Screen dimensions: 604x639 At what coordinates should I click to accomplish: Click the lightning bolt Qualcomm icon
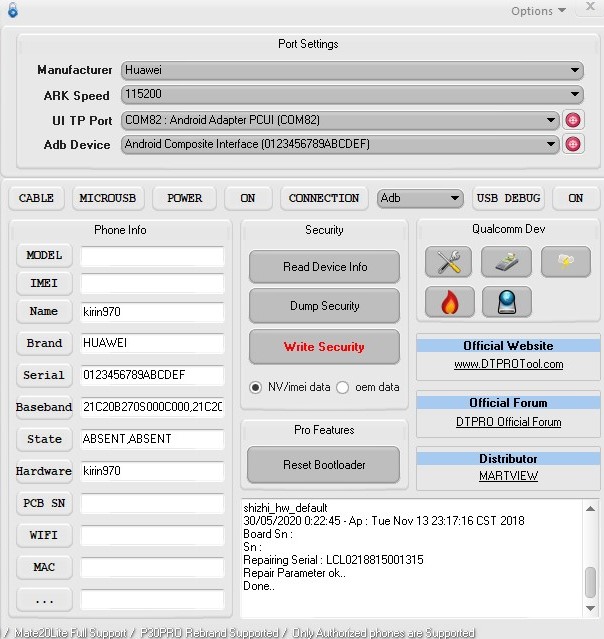(x=566, y=262)
